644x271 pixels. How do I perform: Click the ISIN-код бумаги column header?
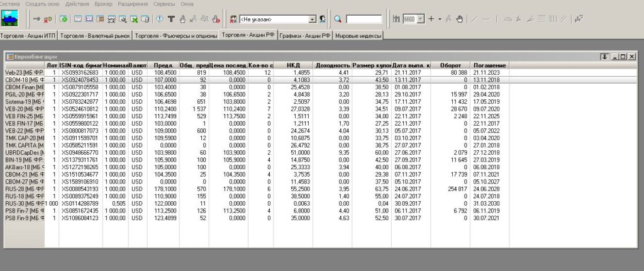click(x=81, y=65)
